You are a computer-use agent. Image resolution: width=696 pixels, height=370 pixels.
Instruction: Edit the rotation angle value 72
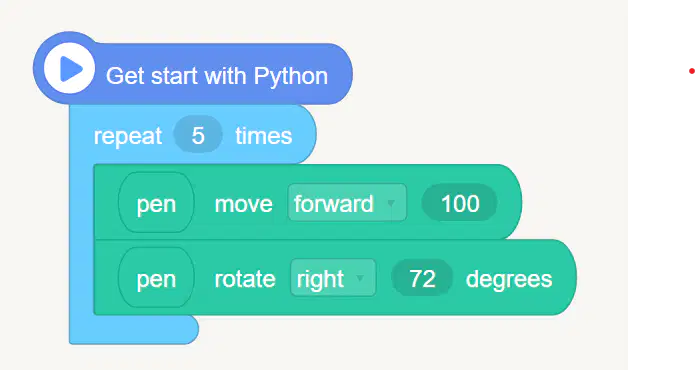point(422,278)
